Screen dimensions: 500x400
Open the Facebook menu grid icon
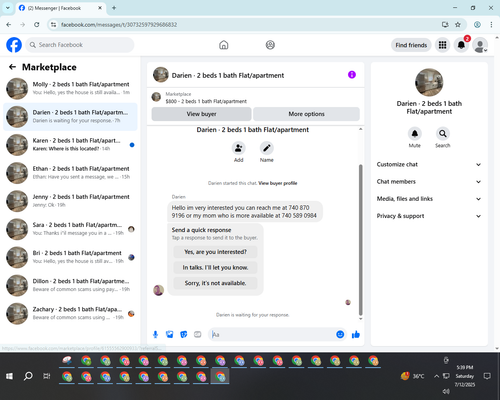[x=442, y=45]
